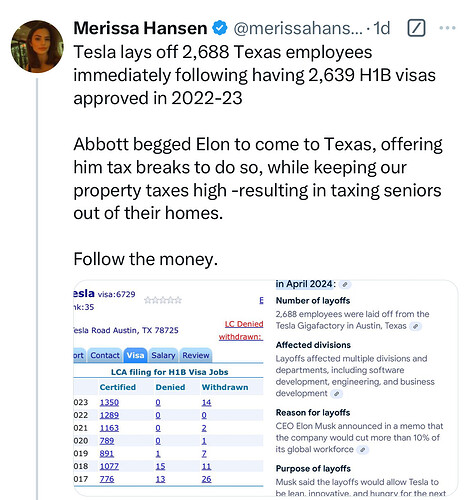Click the link icon beside April 2024

pos(345,284)
